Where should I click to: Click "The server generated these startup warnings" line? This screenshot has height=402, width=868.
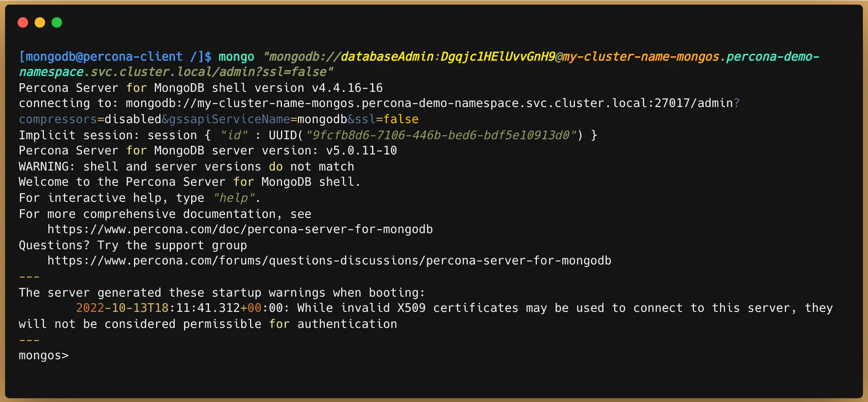[x=222, y=292]
